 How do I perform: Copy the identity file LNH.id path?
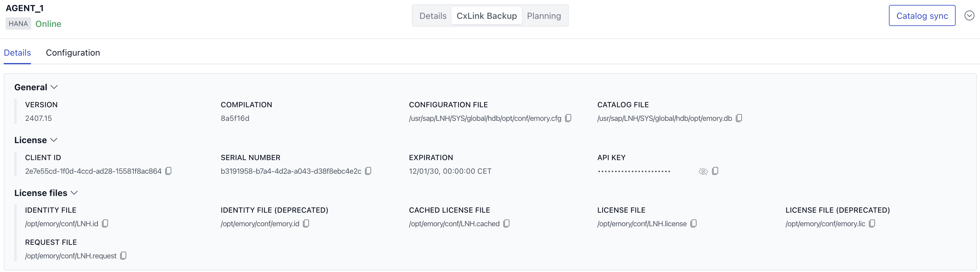105,223
